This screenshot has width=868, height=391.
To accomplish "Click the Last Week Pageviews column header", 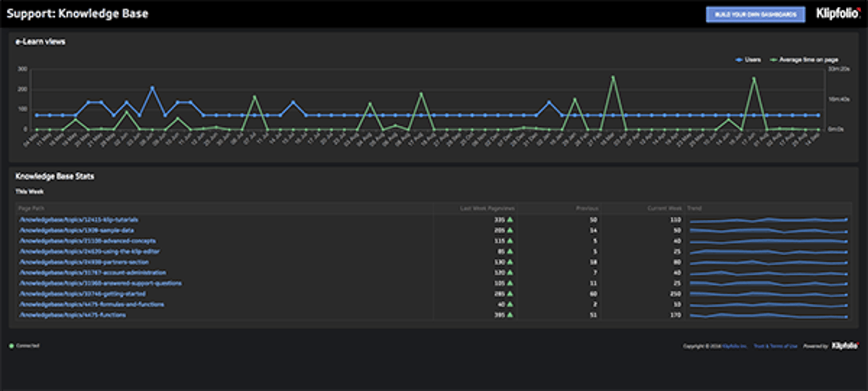I will (487, 209).
